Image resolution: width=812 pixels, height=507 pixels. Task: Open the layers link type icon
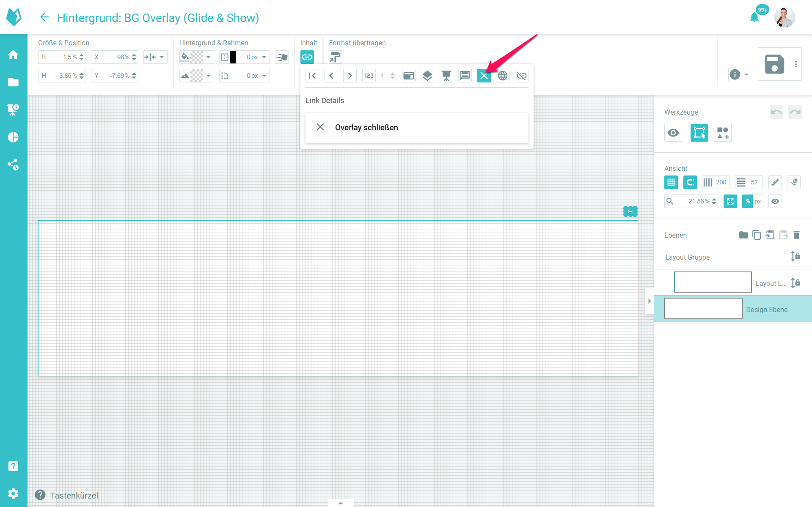pyautogui.click(x=427, y=76)
